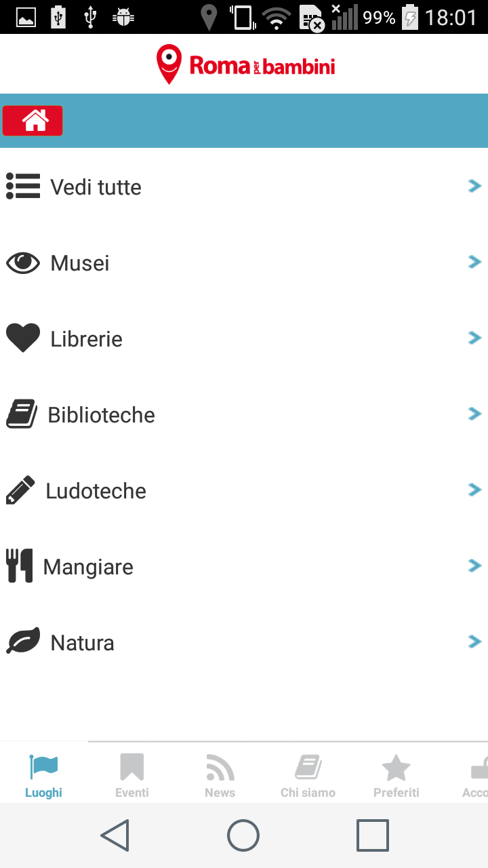
Task: Go to the Chi siamo tab
Action: point(308,774)
